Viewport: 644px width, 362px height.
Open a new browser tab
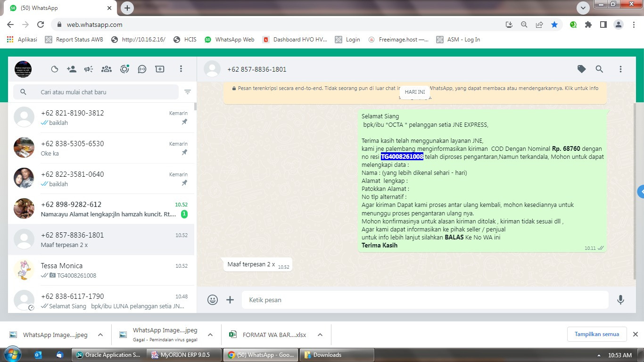[x=127, y=8]
